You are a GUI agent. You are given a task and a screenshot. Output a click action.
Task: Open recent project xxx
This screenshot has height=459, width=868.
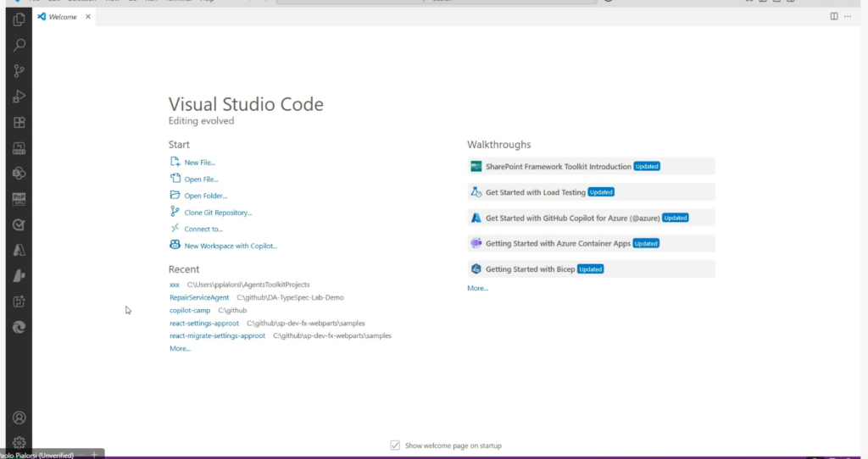coord(175,285)
